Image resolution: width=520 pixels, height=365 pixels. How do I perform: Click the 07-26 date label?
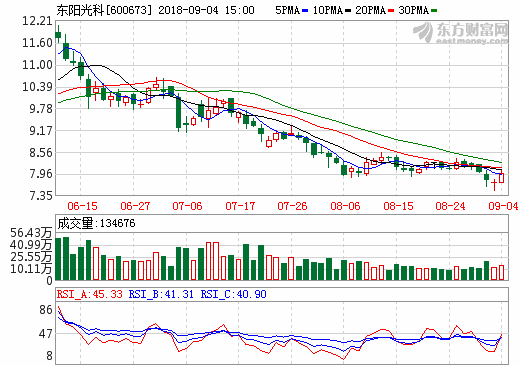292,206
